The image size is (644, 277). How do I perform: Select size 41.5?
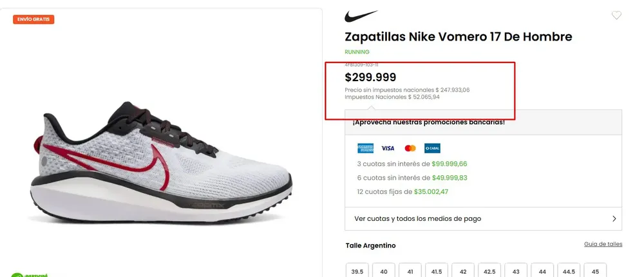[x=436, y=271]
